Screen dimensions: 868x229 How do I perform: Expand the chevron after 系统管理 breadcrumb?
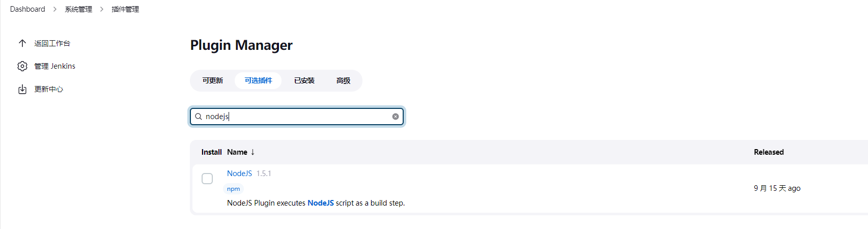[102, 9]
